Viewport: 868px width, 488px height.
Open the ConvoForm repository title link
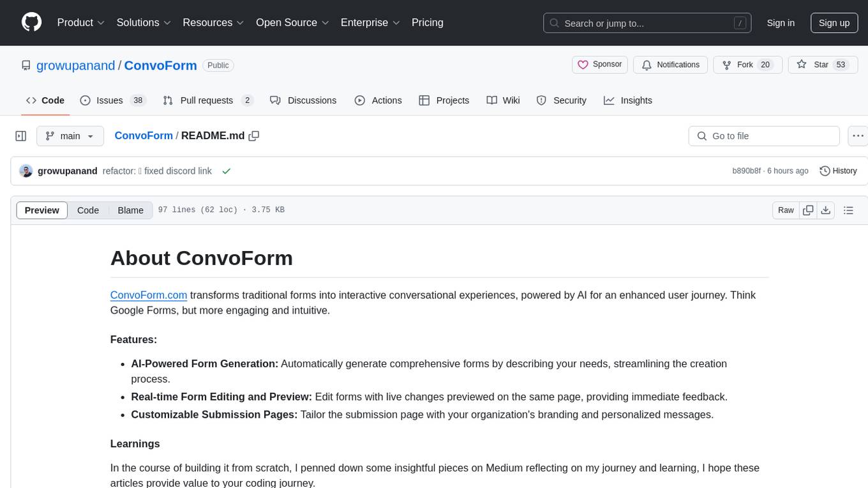click(160, 65)
